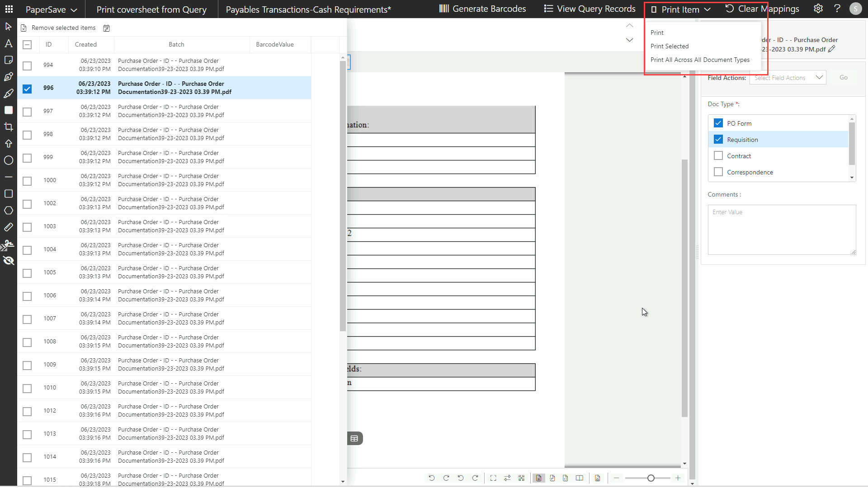The height and width of the screenshot is (488, 868).
Task: Go to previous document chevron up
Action: tap(629, 26)
